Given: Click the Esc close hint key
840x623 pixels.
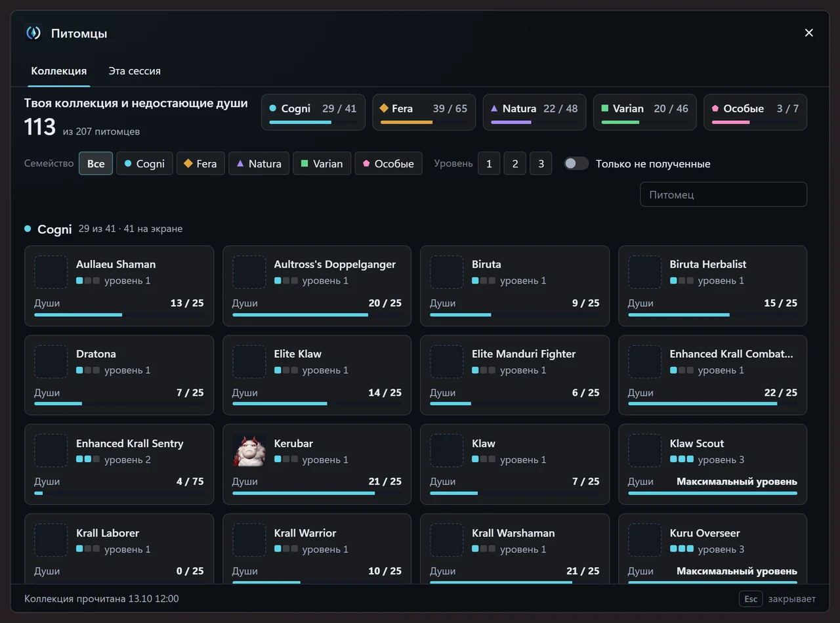Looking at the screenshot, I should click(751, 599).
